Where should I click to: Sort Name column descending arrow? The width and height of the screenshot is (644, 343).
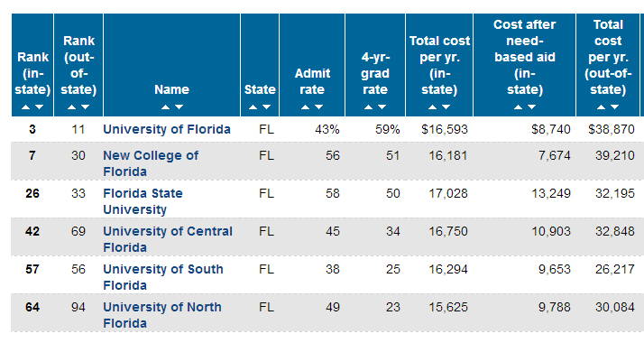[179, 107]
